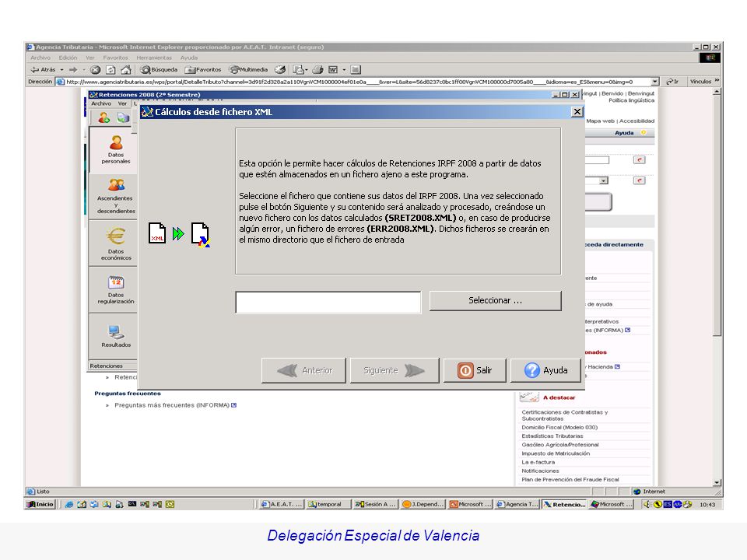
Task: Open Ascendientes y descendientes section
Action: (x=116, y=196)
